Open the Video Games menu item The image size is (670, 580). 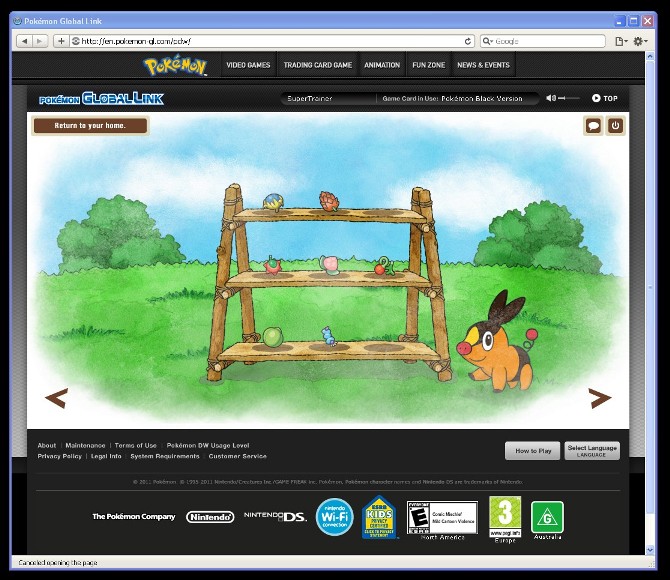[248, 65]
